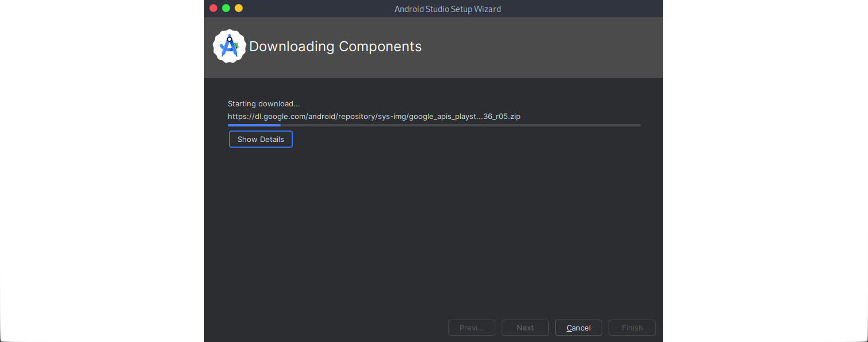The height and width of the screenshot is (342, 868).
Task: Click the 'Starting download...' status text
Action: tap(264, 104)
